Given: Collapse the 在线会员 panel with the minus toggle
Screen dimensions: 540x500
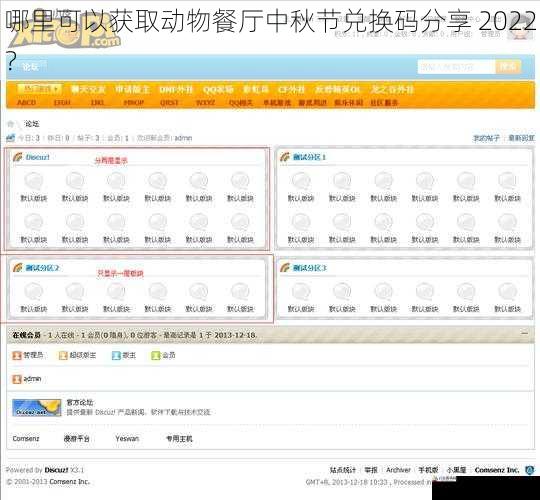Looking at the screenshot, I should (525, 333).
